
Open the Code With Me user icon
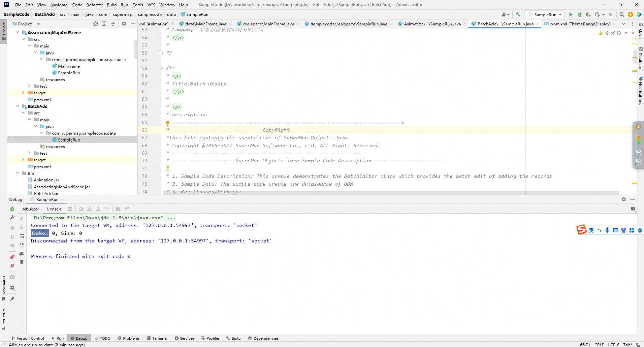click(x=505, y=15)
